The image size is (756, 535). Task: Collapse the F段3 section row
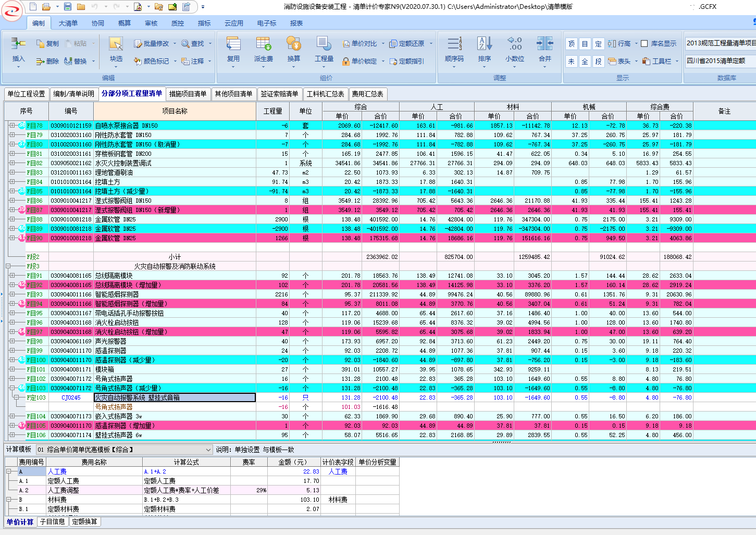tap(8, 266)
